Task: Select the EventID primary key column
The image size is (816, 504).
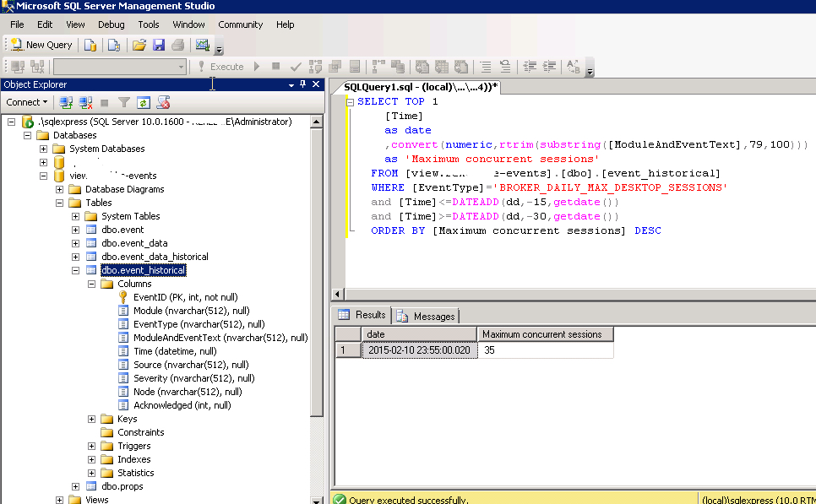Action: [x=185, y=297]
